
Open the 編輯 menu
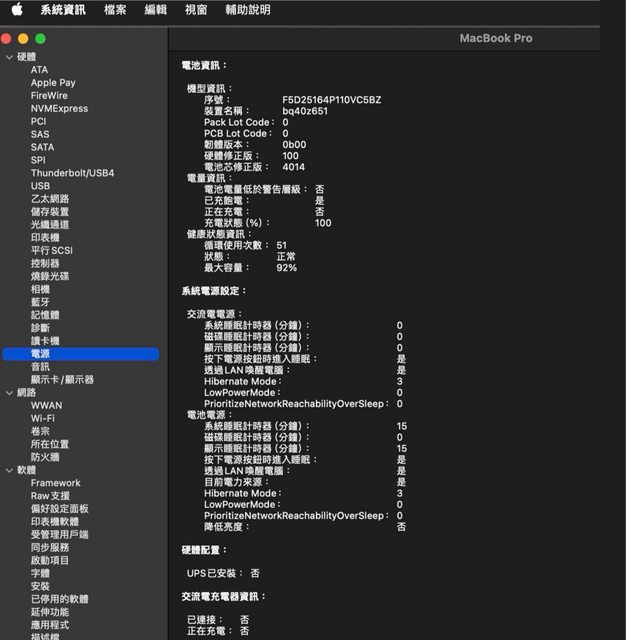click(x=155, y=10)
